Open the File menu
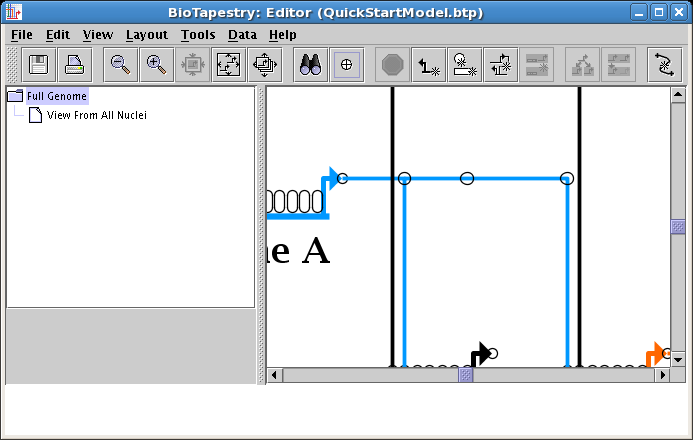Image resolution: width=693 pixels, height=440 pixels. (x=21, y=34)
